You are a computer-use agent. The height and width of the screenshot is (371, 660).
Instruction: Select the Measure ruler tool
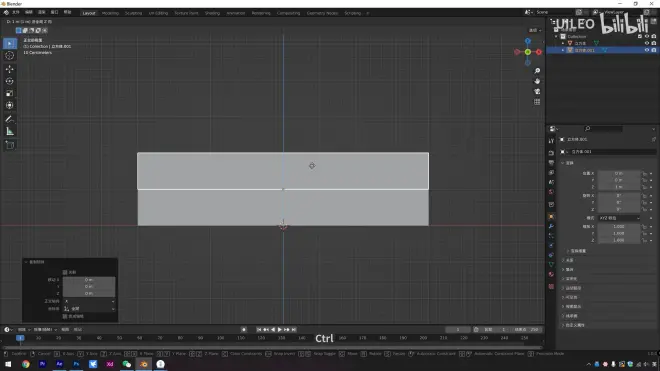[10, 131]
